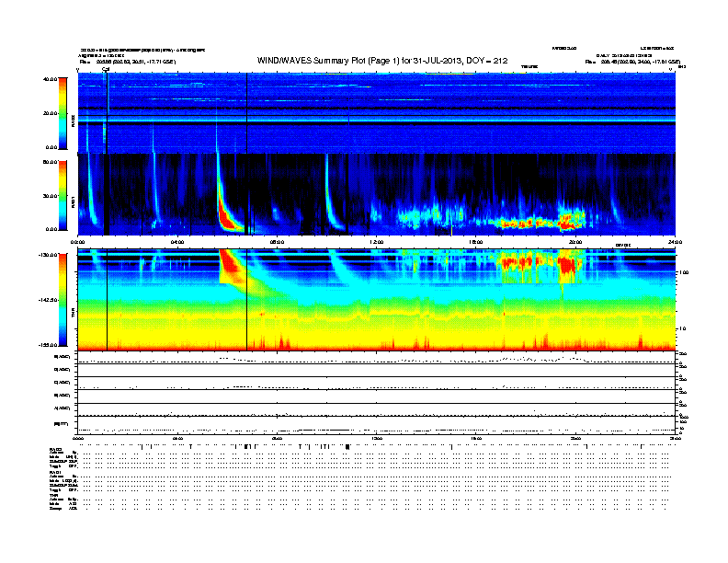The image size is (728, 563).
Task: Click the -142.50 label on TNR scale
Action: click(x=48, y=300)
